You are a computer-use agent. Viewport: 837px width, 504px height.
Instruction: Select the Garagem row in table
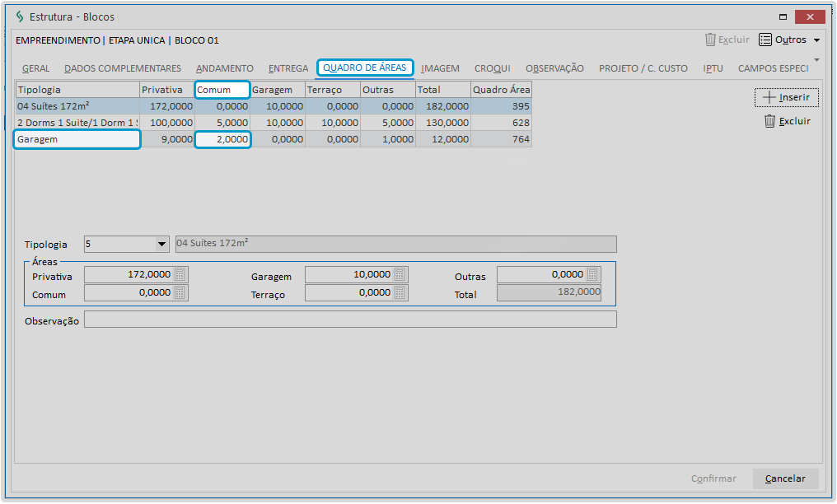274,139
